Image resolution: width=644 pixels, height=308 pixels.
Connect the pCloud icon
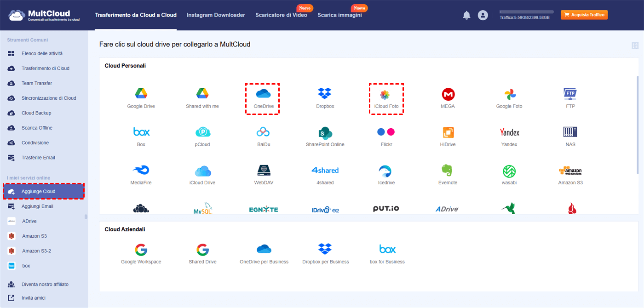(202, 132)
